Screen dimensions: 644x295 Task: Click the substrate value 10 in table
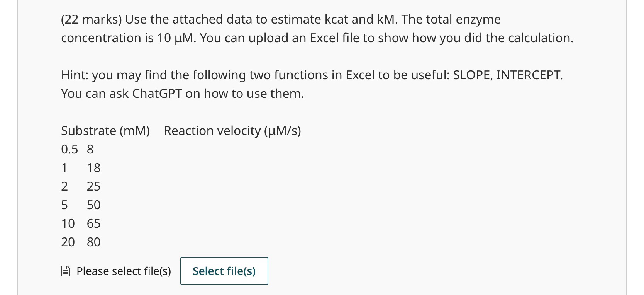point(68,223)
